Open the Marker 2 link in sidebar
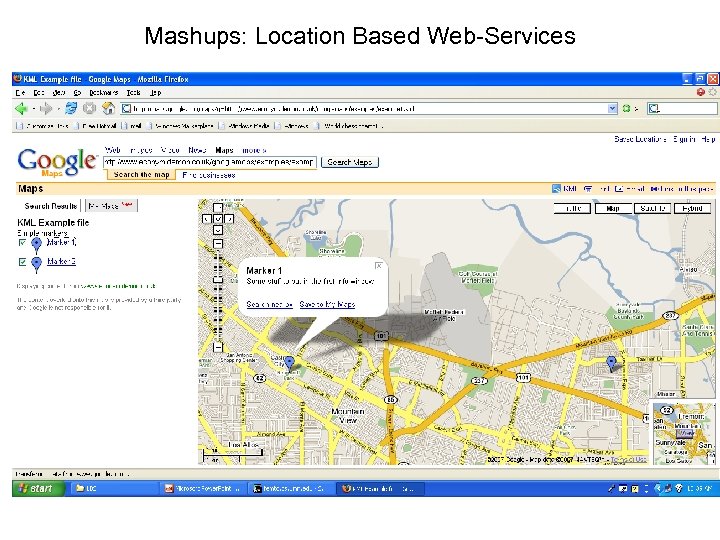 click(62, 261)
